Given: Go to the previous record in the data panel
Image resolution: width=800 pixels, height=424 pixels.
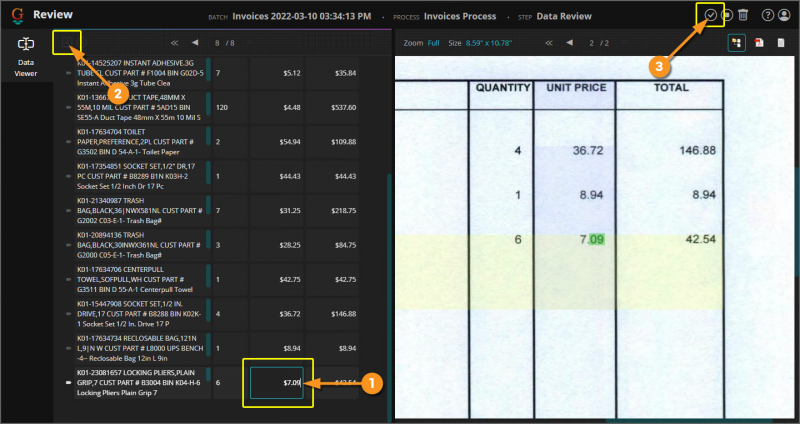Looking at the screenshot, I should point(195,43).
